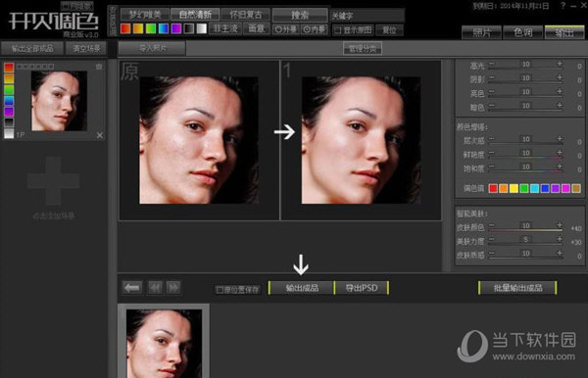The image size is (588, 378).
Task: Click the rewind double-arrow icon
Action: 155,288
